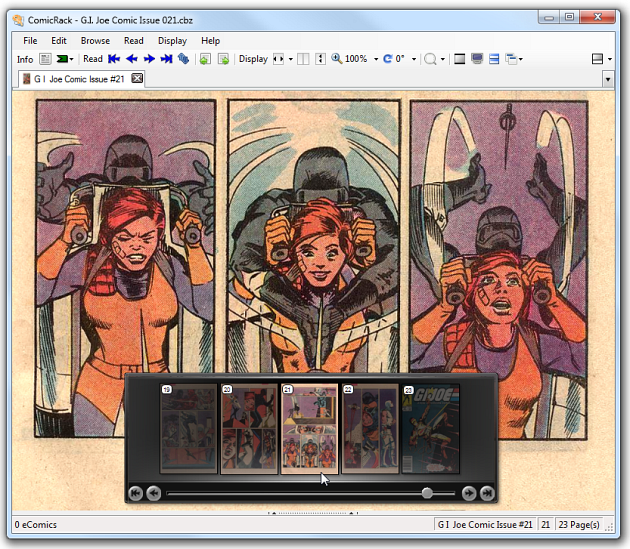Click the rotate icon beside 0°
Image resolution: width=630 pixels, height=549 pixels.
click(x=387, y=59)
